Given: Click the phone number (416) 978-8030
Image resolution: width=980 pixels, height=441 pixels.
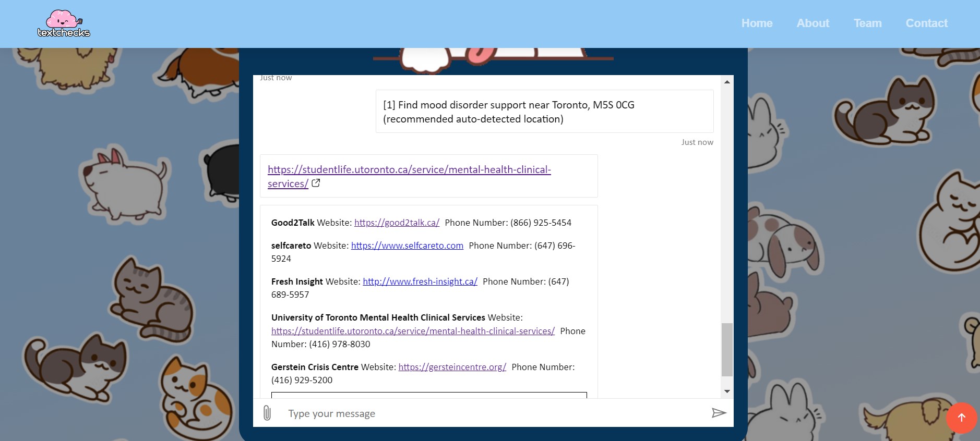Looking at the screenshot, I should coord(340,344).
